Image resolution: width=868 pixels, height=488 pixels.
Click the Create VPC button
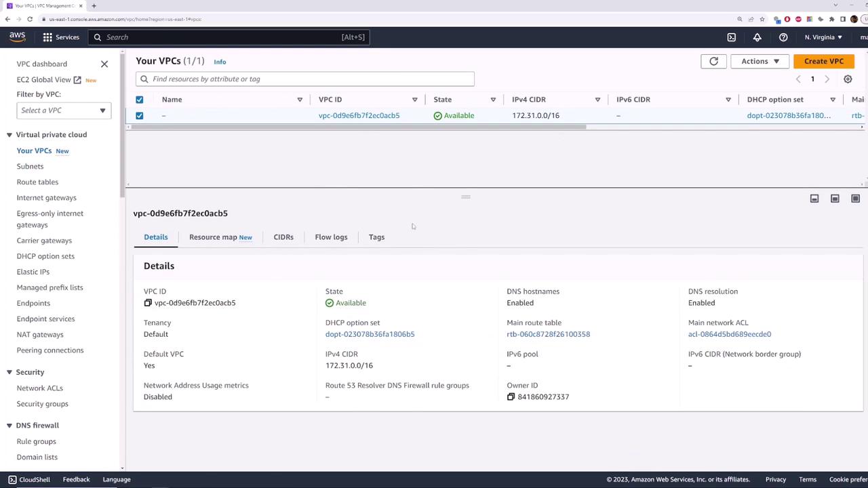pos(824,61)
